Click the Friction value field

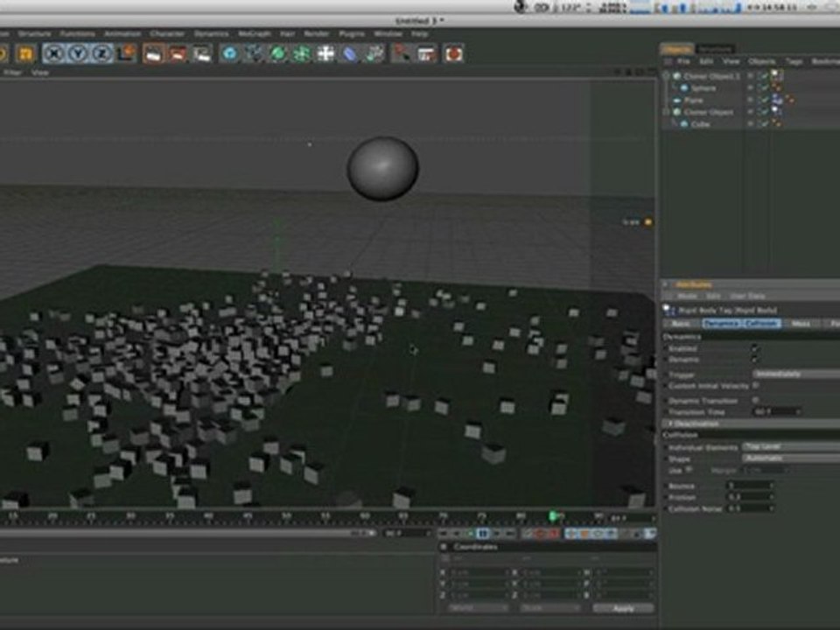pyautogui.click(x=750, y=497)
